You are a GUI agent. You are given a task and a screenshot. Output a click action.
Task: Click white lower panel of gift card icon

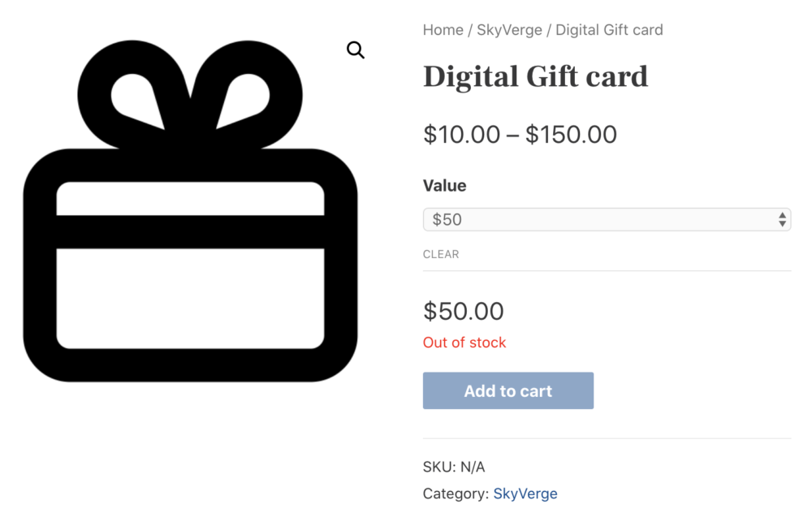[x=190, y=298]
